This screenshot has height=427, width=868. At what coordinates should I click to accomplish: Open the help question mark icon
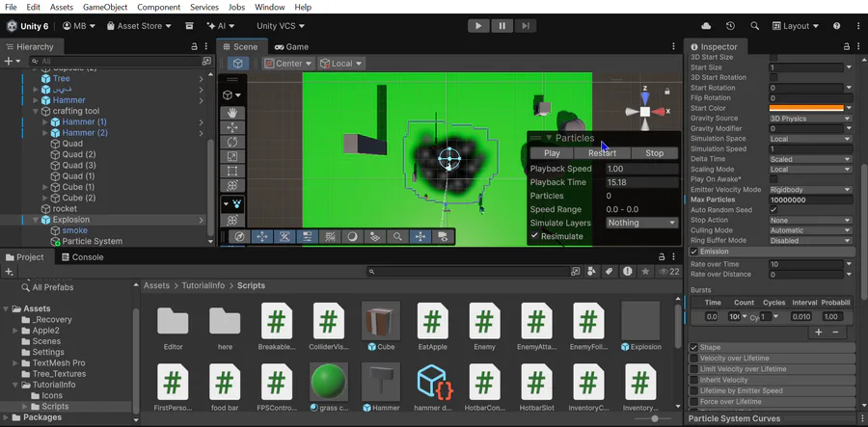coord(836,26)
